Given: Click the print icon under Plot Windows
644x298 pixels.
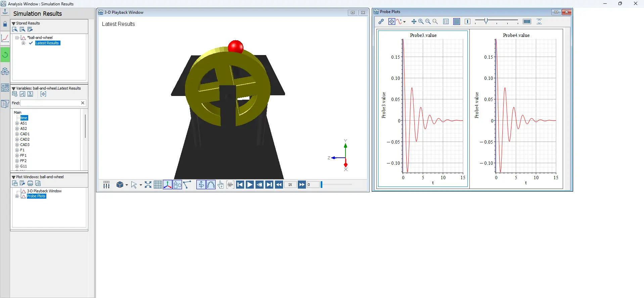Looking at the screenshot, I should pos(30,183).
